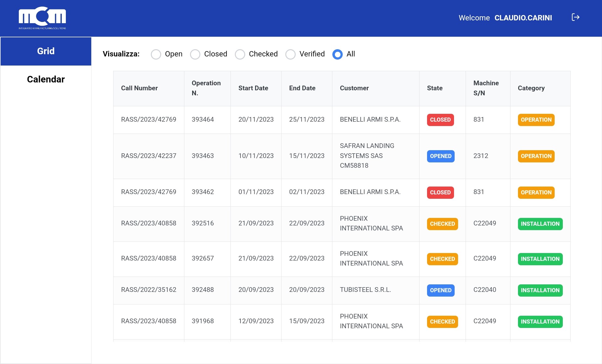Choose the Checked radio option
The width and height of the screenshot is (602, 364).
click(x=240, y=54)
